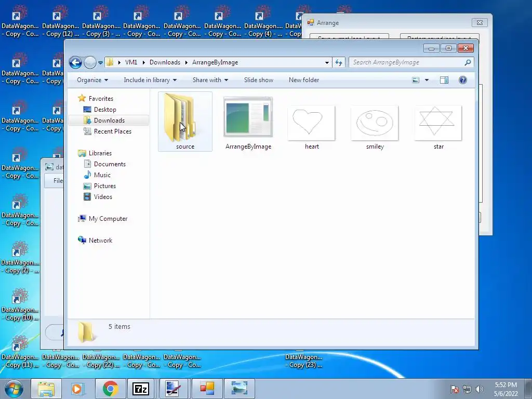Click the folder icon in address bar
Screen dimensions: 532x399
point(110,62)
